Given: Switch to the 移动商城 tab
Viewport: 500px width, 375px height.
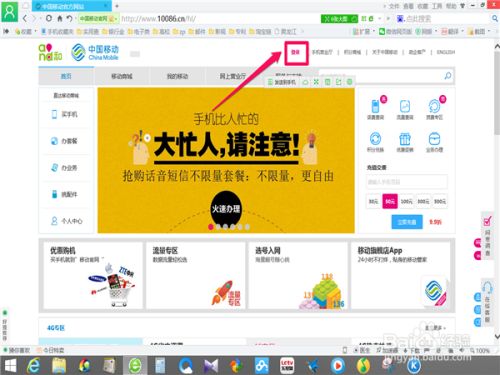Looking at the screenshot, I should [x=122, y=76].
